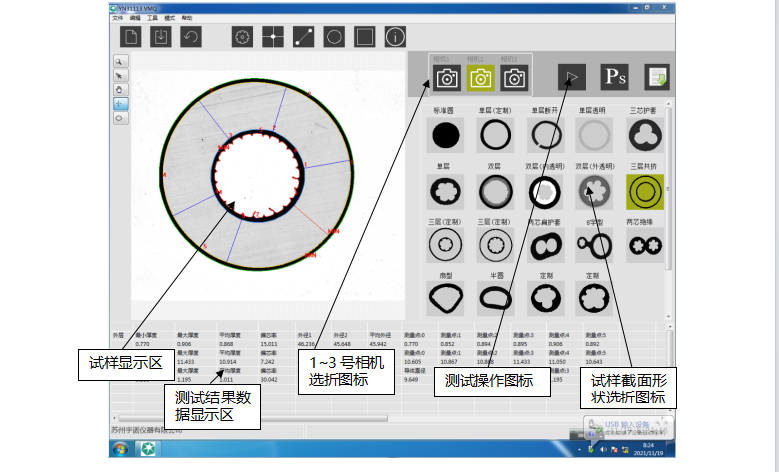The height and width of the screenshot is (472, 779).
Task: Click the new document icon in toolbar
Action: tap(131, 37)
